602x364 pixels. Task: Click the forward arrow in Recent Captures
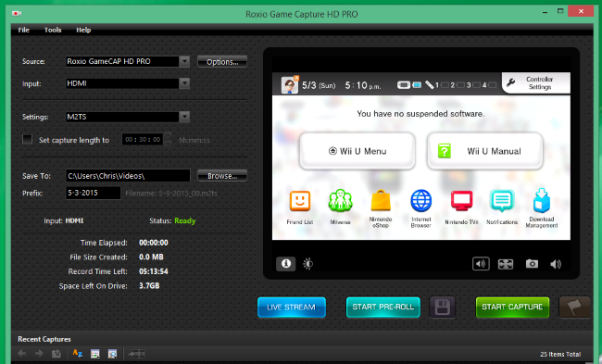[x=39, y=354]
